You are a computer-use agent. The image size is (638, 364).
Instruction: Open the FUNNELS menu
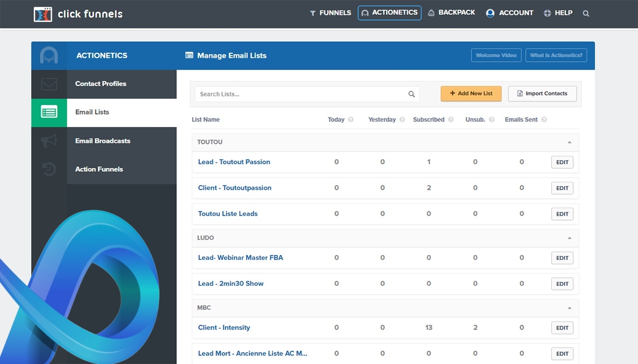pyautogui.click(x=330, y=13)
